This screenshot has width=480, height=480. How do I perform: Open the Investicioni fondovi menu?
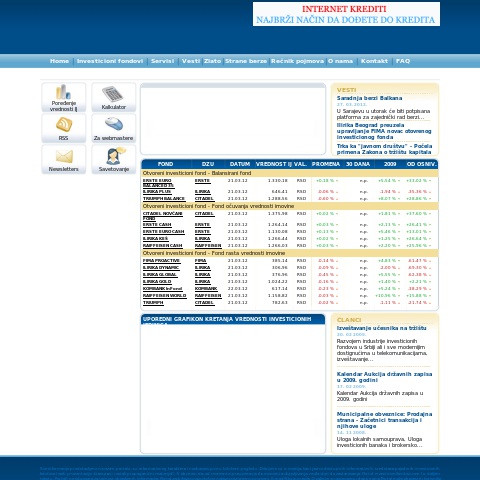click(x=110, y=61)
